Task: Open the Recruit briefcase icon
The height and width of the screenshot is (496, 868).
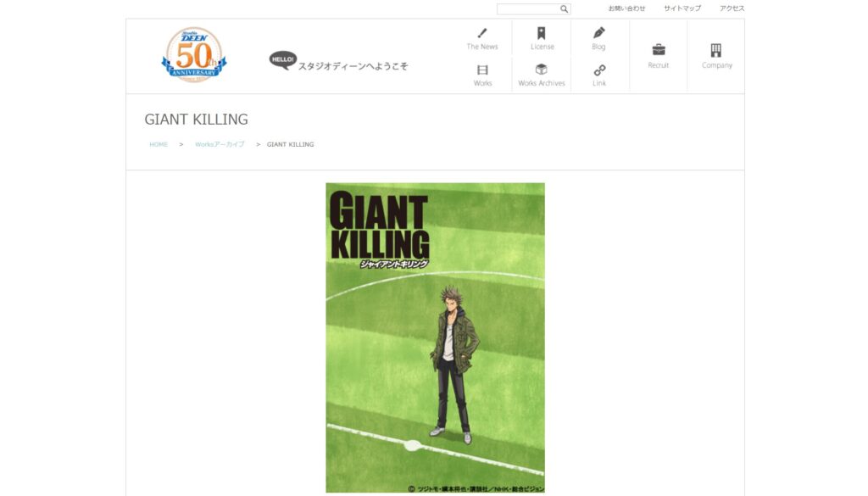Action: pyautogui.click(x=659, y=50)
